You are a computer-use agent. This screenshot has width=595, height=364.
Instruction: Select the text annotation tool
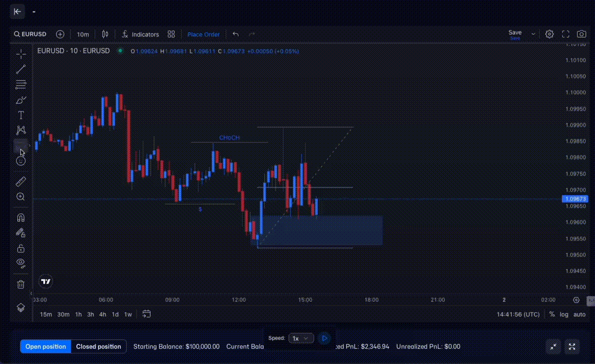[x=21, y=115]
